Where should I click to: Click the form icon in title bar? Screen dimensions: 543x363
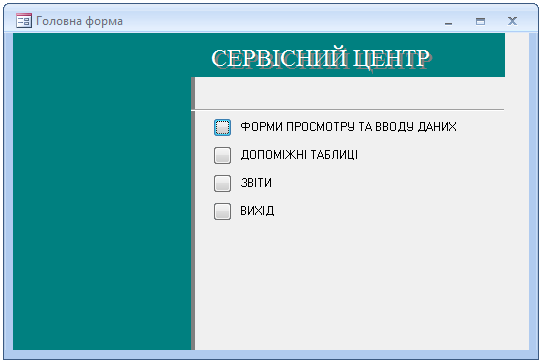[24, 21]
